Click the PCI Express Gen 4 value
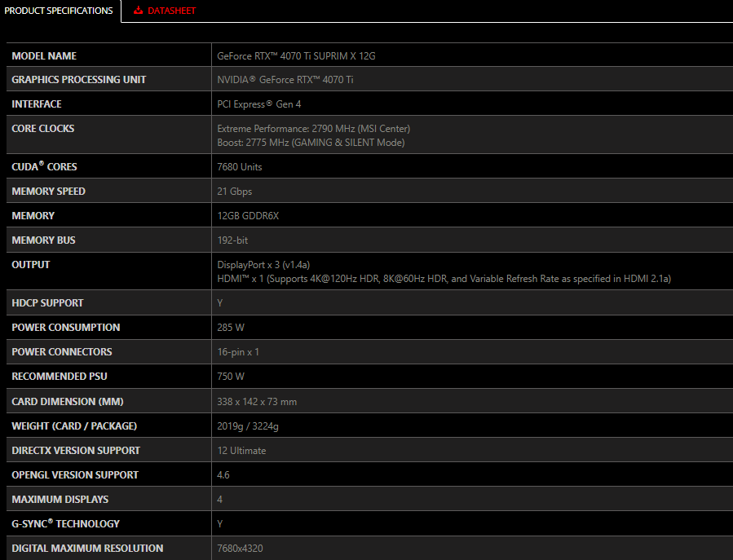733x560 pixels. point(259,104)
